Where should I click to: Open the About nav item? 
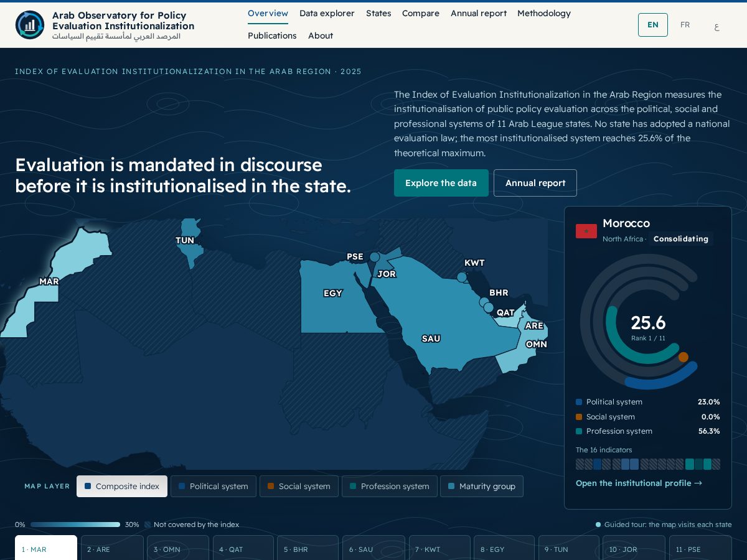(x=321, y=36)
